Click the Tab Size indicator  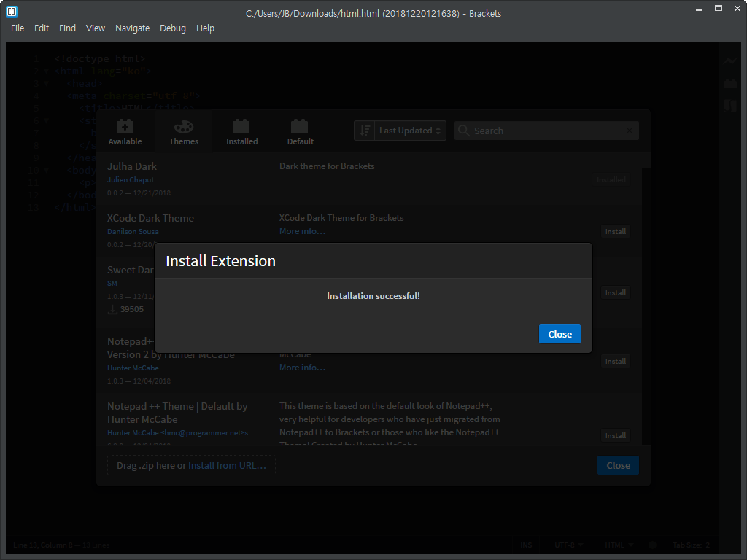click(691, 545)
